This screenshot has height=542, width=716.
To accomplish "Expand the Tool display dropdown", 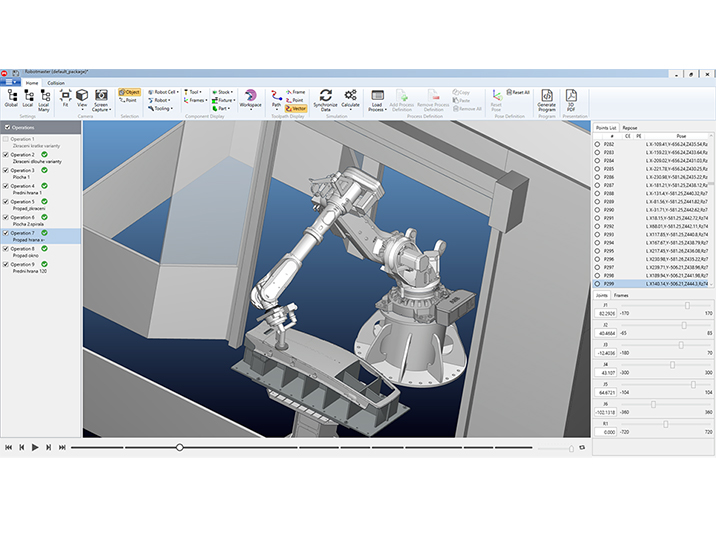I will tap(193, 92).
